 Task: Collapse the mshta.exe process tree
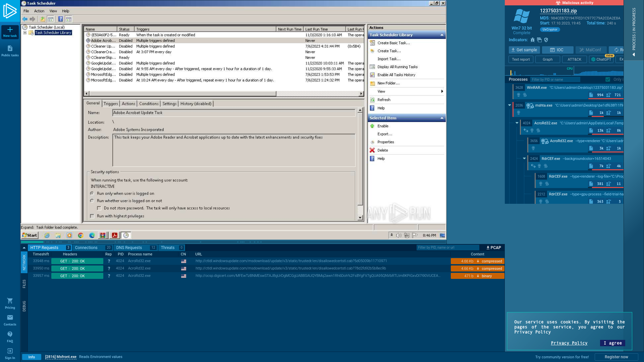click(509, 105)
